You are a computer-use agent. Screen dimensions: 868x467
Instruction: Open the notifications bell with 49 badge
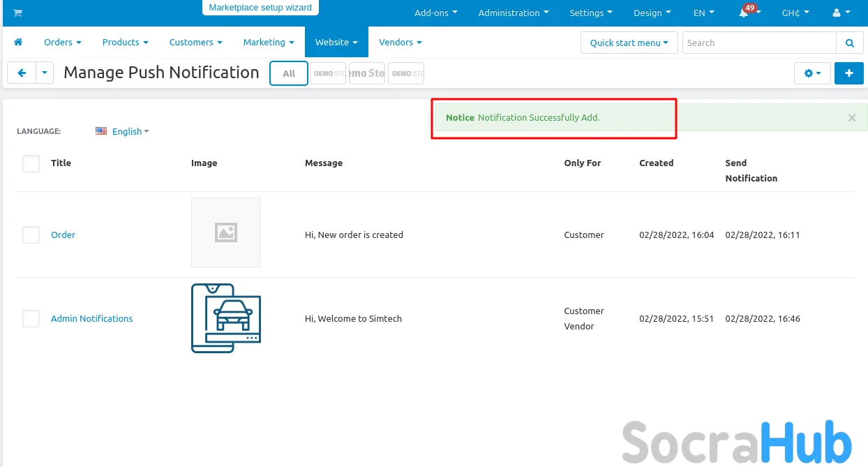tap(745, 13)
